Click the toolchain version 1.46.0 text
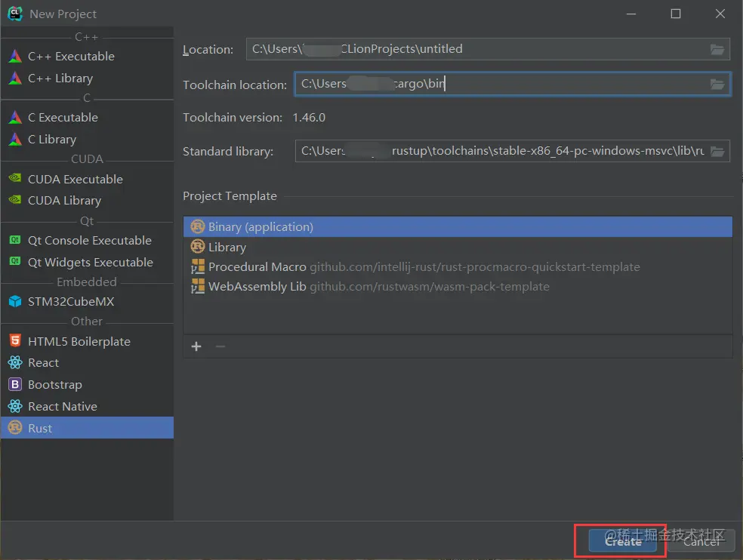 (x=309, y=118)
